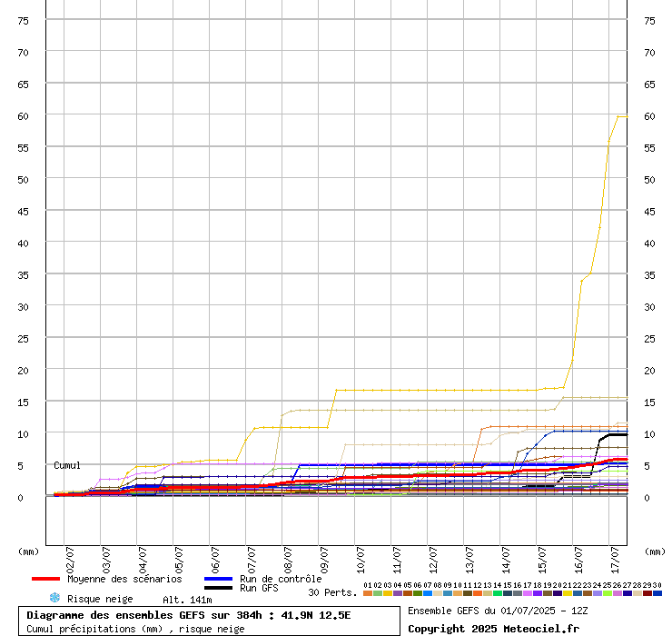Click 'Copyright 2025 Meteociel.fr' text

pos(494,629)
